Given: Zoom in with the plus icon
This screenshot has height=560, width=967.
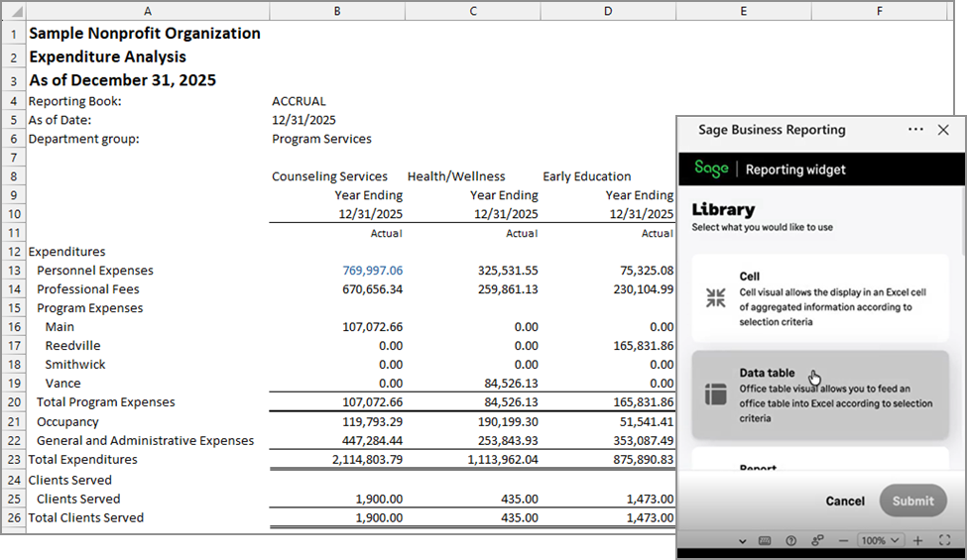Looking at the screenshot, I should pyautogui.click(x=917, y=540).
